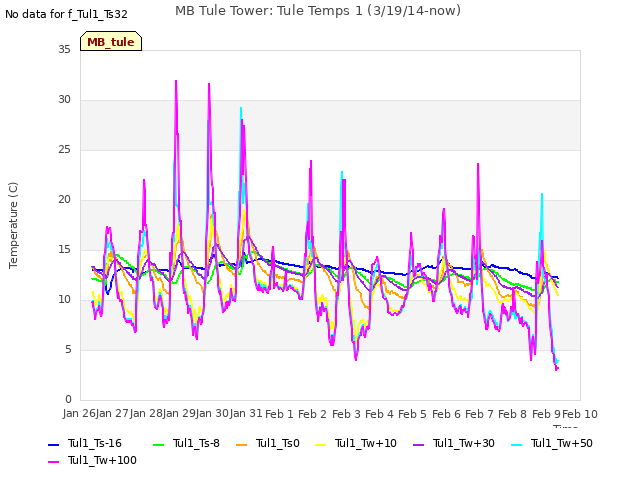Click the 5 y-axis tick label
Screen dimensions: 640x480
tap(68, 349)
